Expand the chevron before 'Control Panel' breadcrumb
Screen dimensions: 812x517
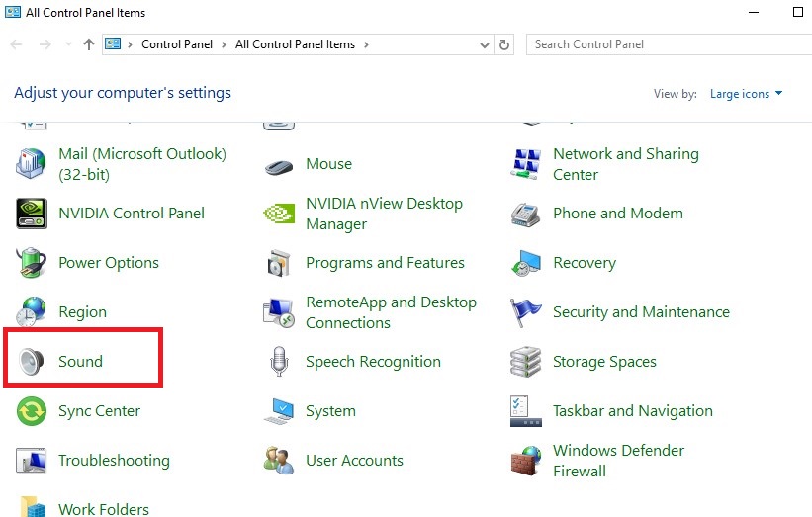pyautogui.click(x=130, y=45)
